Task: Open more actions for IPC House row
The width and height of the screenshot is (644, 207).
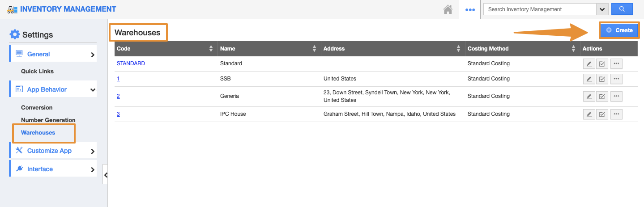Action: click(x=616, y=114)
